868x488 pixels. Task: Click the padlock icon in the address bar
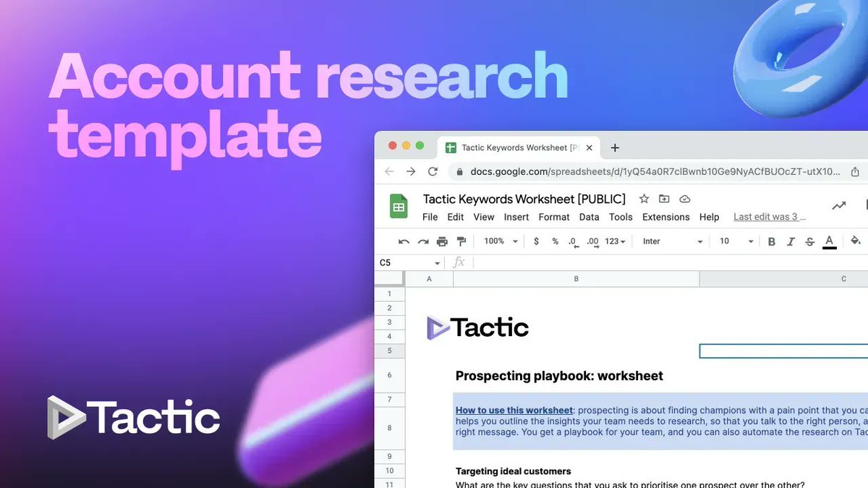pyautogui.click(x=459, y=172)
